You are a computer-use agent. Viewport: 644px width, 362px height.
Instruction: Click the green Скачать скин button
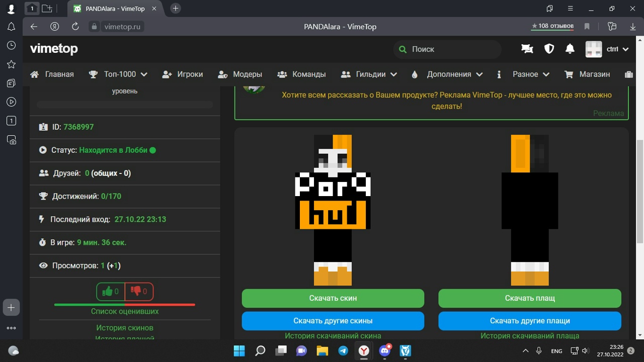point(333,298)
